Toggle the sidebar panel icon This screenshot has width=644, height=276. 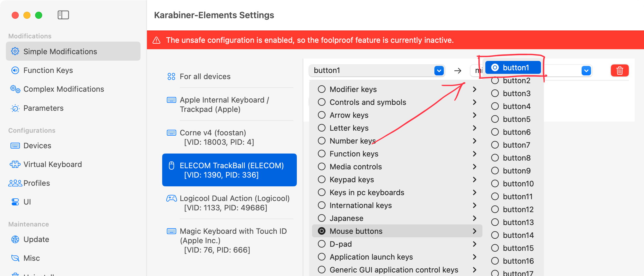[x=63, y=15]
